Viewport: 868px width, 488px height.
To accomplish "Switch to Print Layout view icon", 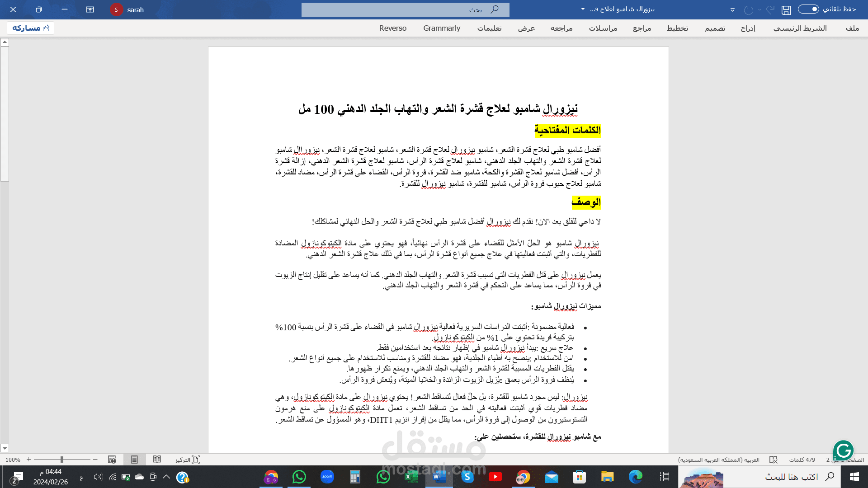I will (x=134, y=460).
